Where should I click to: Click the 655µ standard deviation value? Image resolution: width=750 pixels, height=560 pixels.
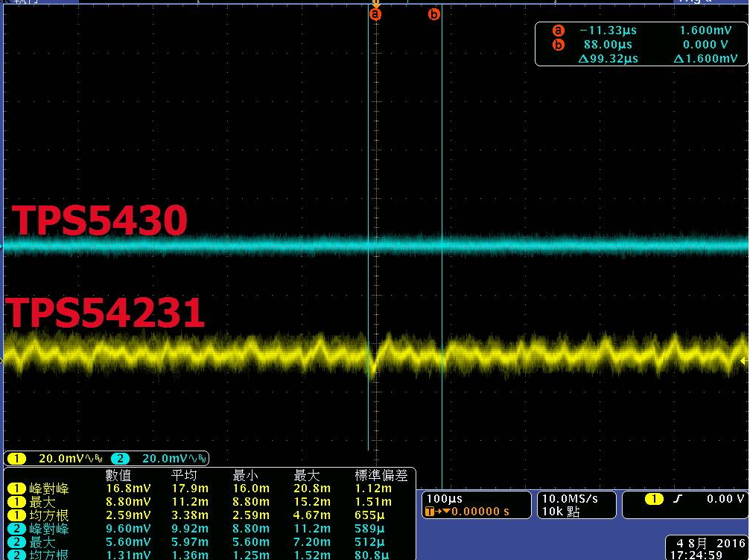click(369, 515)
